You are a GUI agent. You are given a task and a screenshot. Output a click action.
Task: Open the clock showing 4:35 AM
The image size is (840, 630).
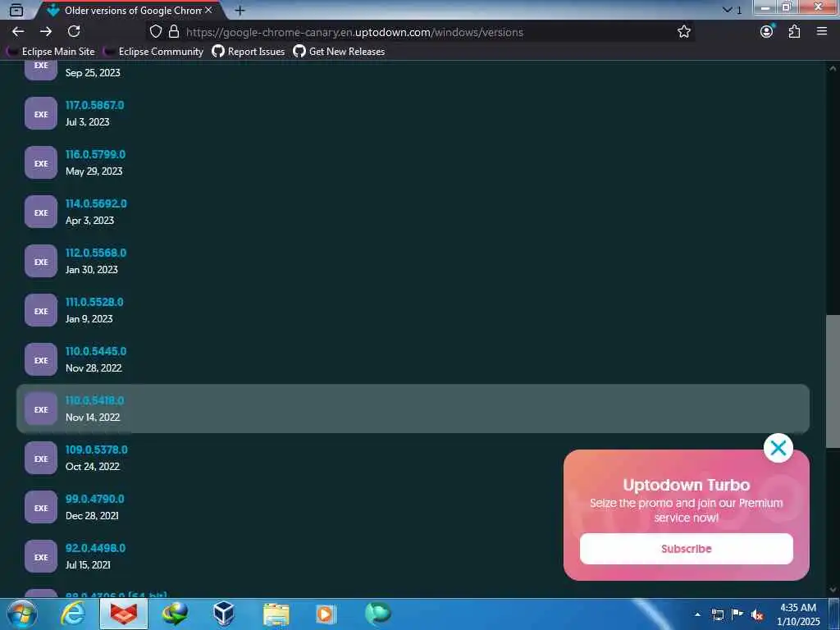[x=798, y=614]
